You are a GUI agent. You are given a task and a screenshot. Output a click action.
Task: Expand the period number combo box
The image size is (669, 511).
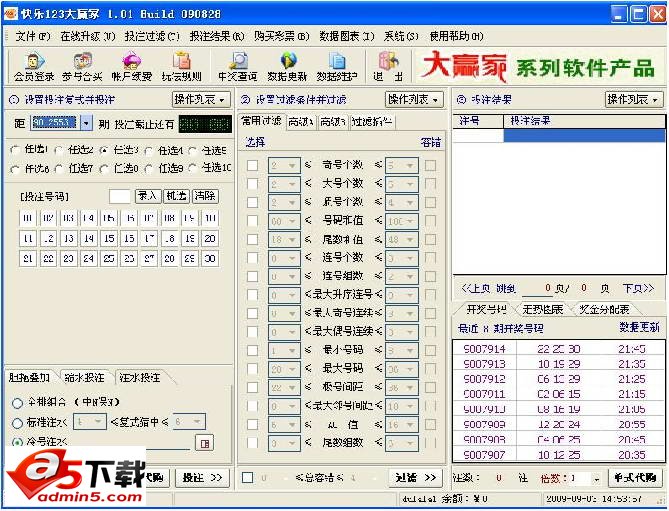tap(86, 123)
